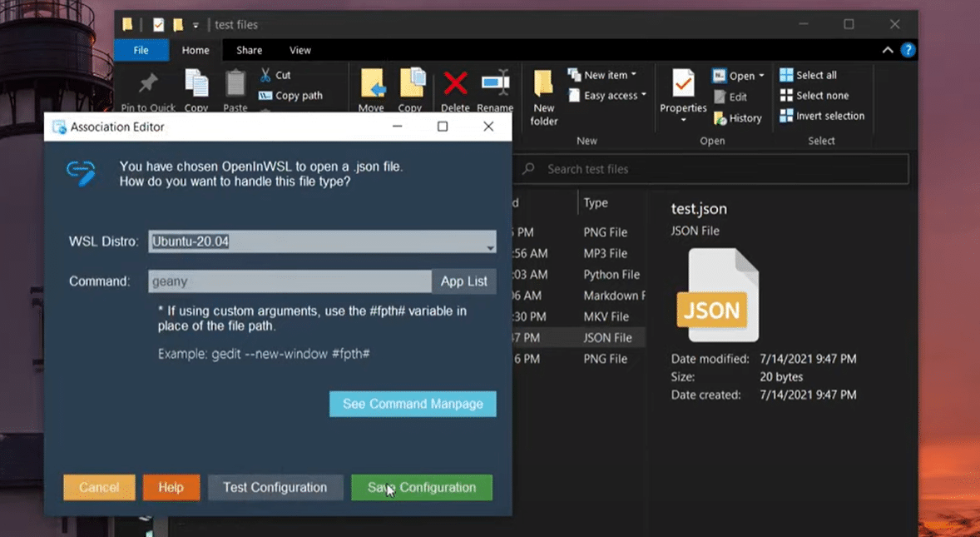The image size is (980, 537).
Task: Switch to the View ribbon tab
Action: click(x=299, y=50)
